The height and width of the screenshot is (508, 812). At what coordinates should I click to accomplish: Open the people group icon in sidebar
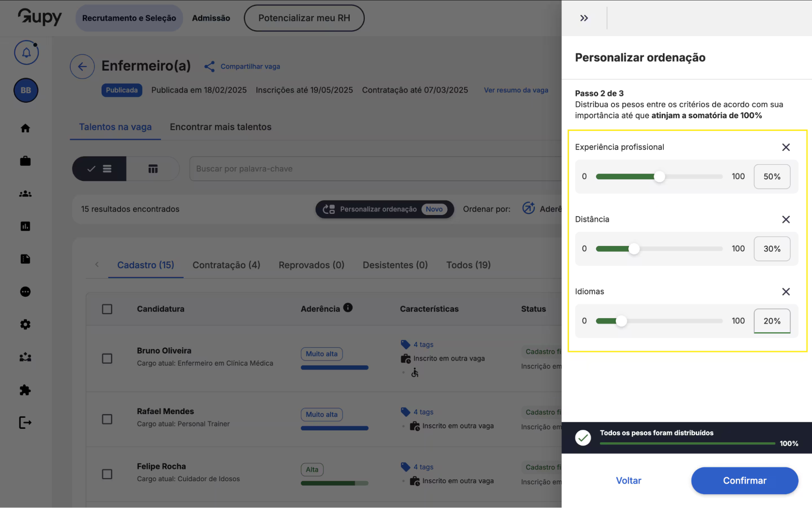click(x=25, y=194)
